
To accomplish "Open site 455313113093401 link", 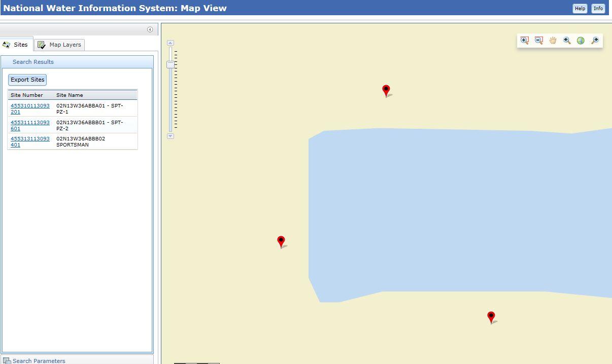I will 30,141.
